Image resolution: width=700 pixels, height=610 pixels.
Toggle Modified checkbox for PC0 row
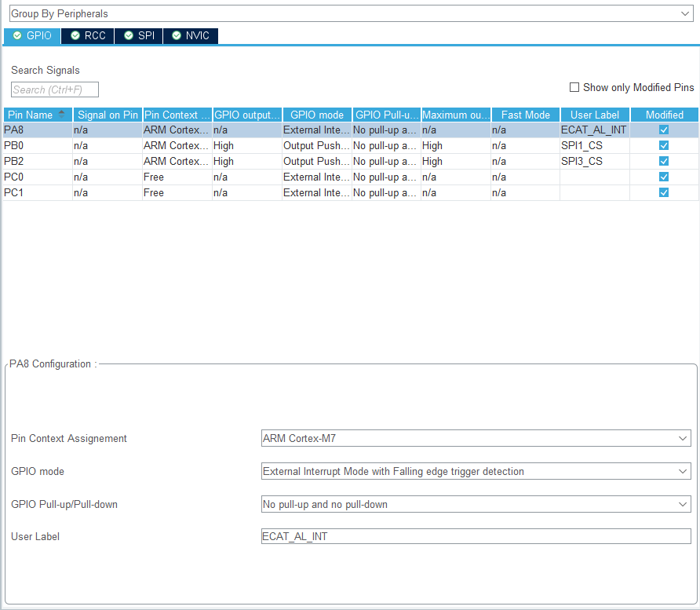tap(664, 177)
